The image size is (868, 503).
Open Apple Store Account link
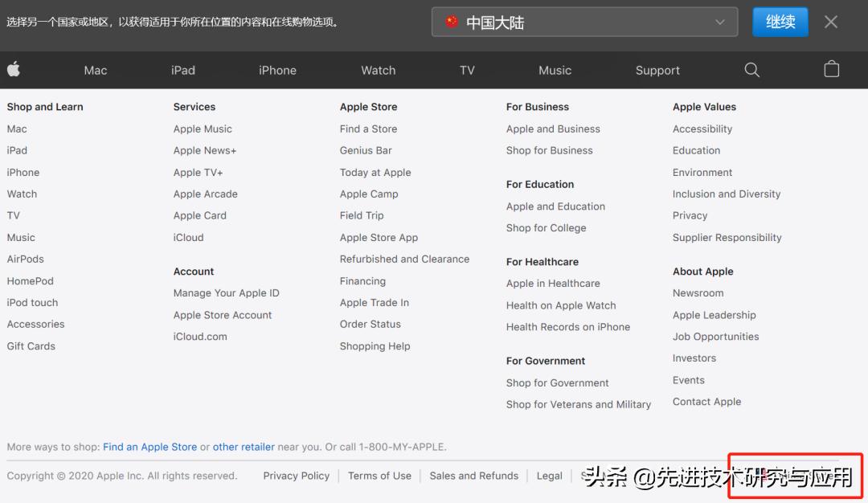223,315
